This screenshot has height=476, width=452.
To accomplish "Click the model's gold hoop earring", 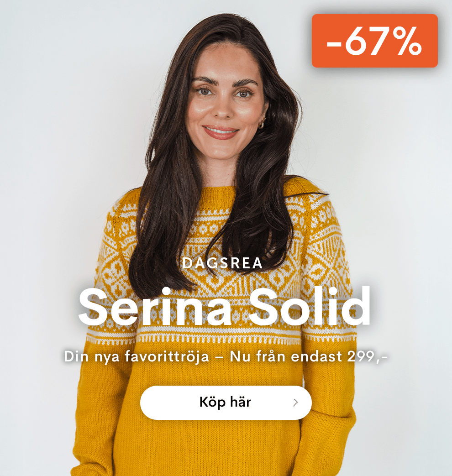I will [x=261, y=124].
